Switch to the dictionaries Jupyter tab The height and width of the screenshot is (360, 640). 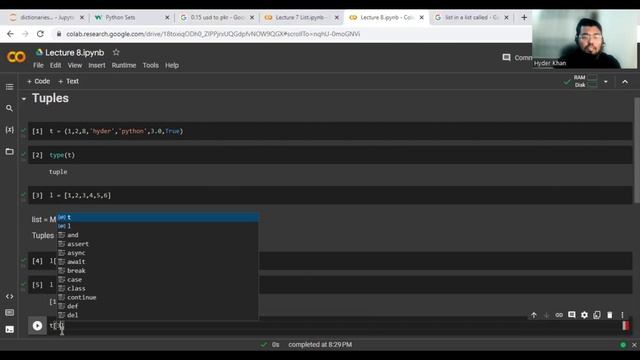47,17
